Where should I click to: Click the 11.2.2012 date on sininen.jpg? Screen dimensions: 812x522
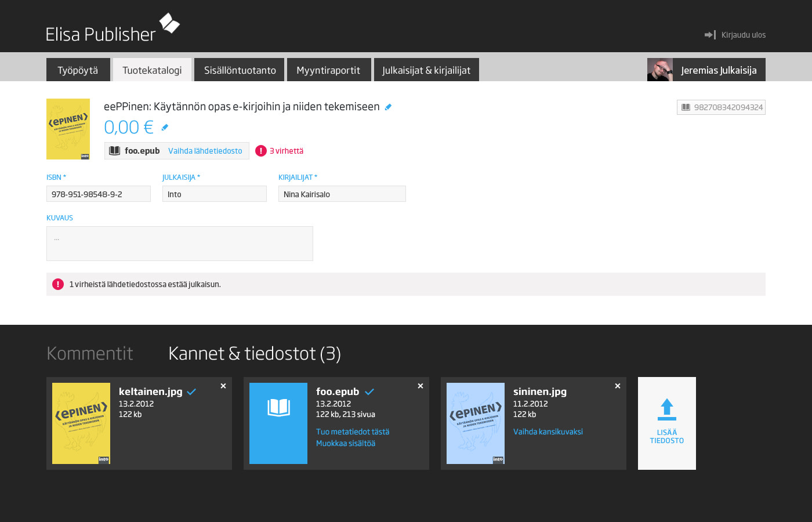[x=531, y=404]
